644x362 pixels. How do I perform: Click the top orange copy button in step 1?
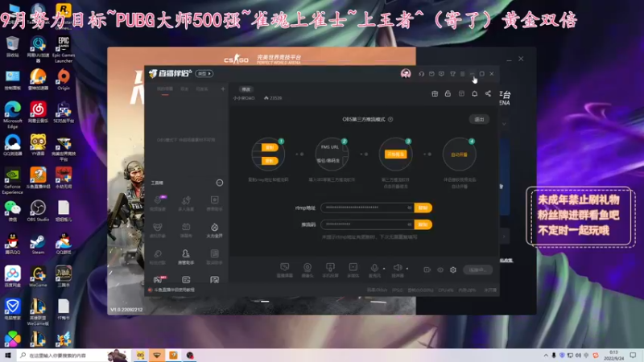click(270, 147)
